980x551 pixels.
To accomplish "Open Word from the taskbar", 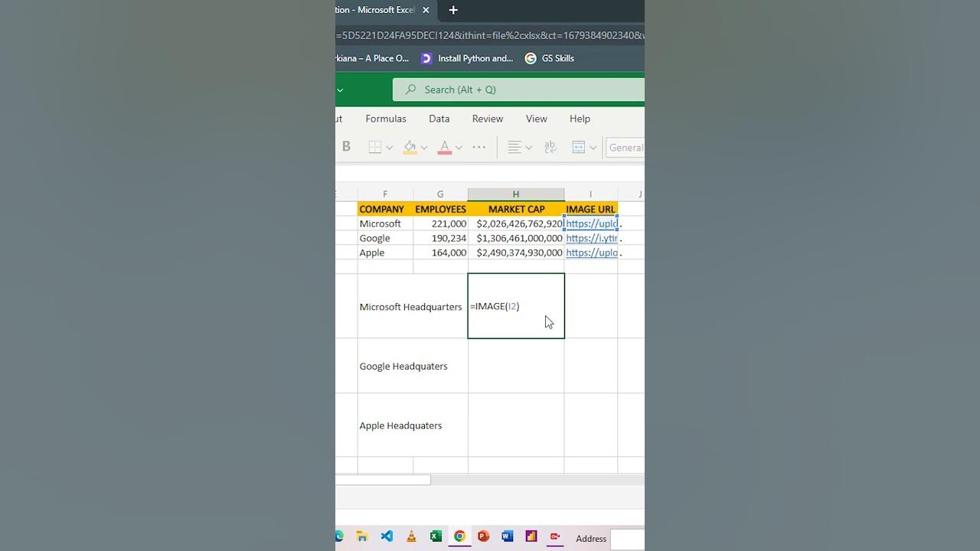I will coord(507,536).
